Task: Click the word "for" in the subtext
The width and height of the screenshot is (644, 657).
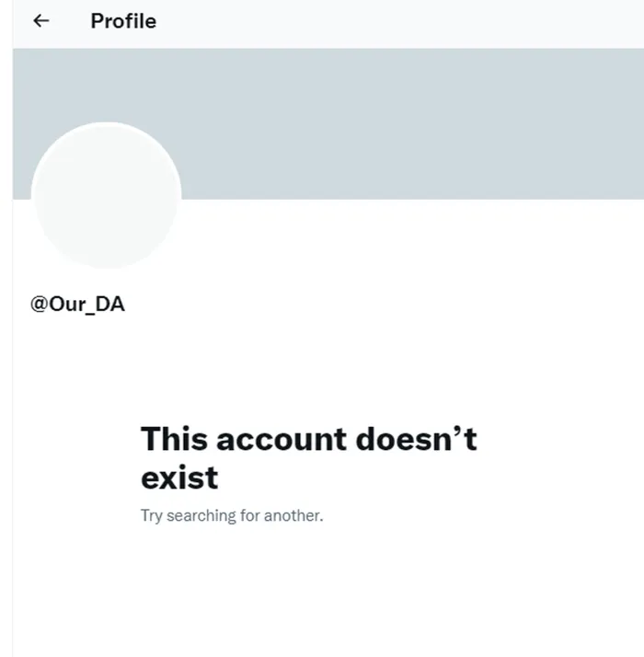Action: click(250, 515)
